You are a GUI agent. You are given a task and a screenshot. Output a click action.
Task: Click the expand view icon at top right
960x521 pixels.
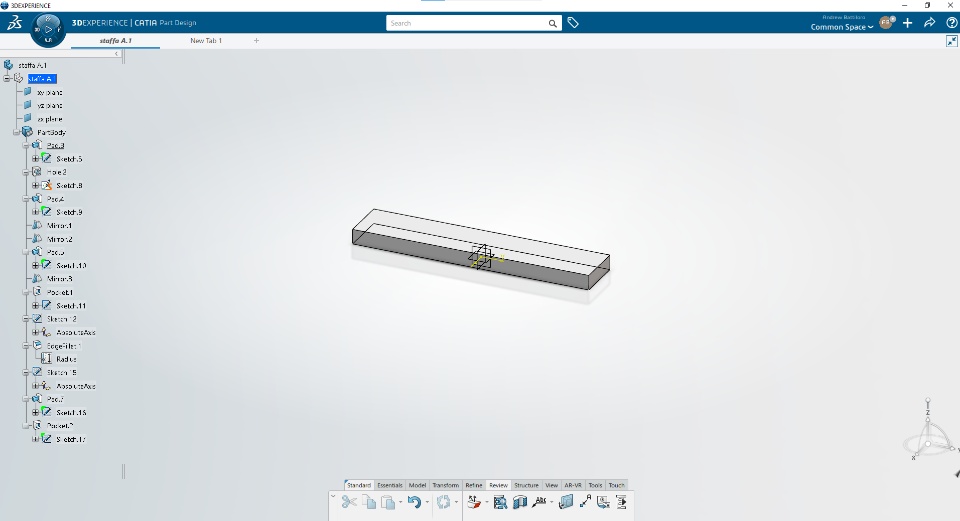pyautogui.click(x=951, y=41)
